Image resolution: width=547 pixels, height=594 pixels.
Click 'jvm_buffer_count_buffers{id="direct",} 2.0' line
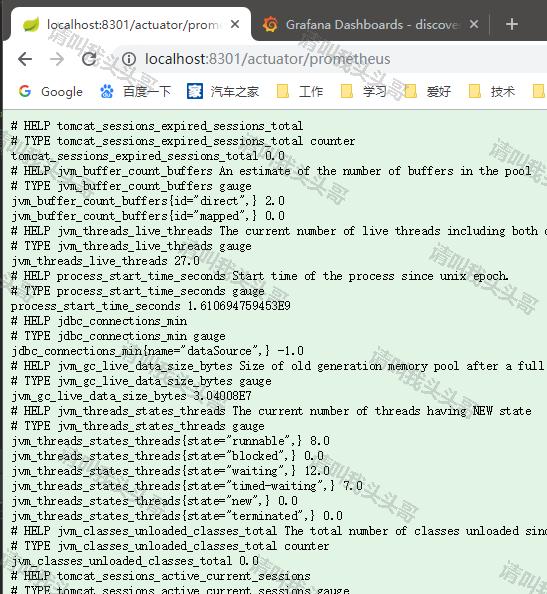(x=148, y=201)
